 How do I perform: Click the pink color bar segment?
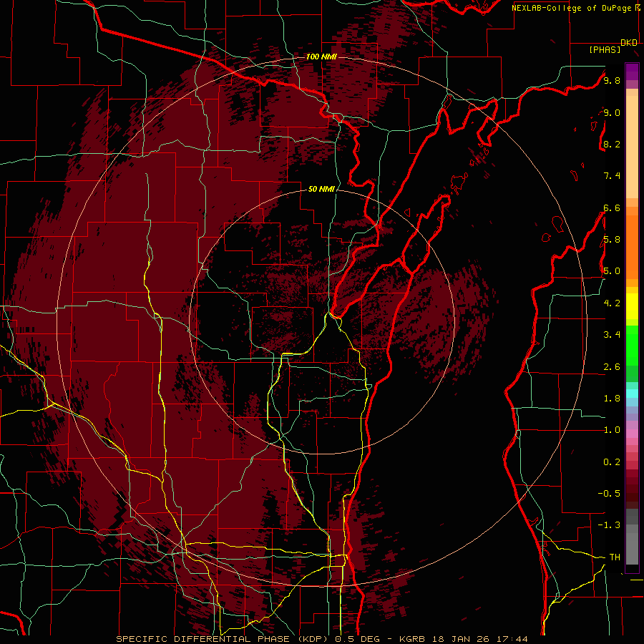click(632, 434)
